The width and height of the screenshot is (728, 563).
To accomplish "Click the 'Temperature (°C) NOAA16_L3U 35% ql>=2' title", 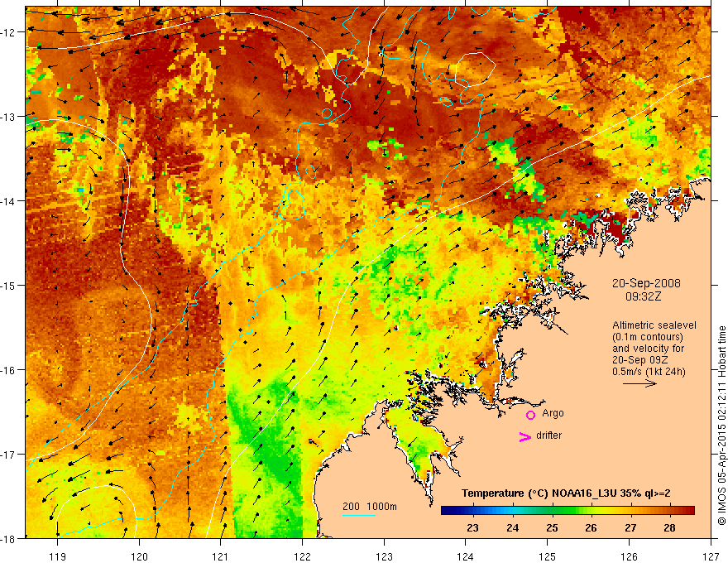I will click(566, 493).
